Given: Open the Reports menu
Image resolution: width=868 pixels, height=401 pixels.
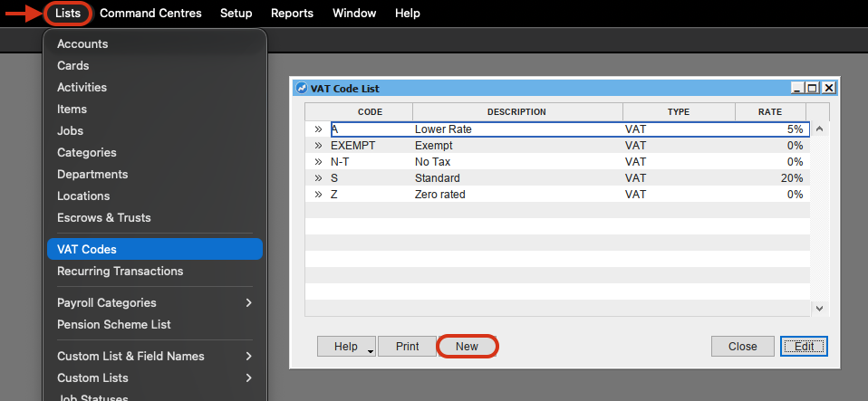Looking at the screenshot, I should pyautogui.click(x=292, y=14).
